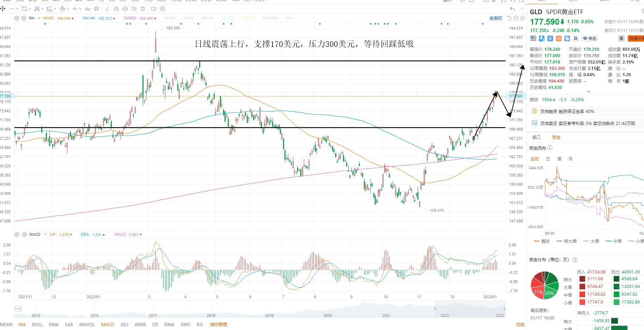This screenshot has height=330, width=644.
Task: Click the blue lightning Level 2 icon
Action: pos(542,38)
